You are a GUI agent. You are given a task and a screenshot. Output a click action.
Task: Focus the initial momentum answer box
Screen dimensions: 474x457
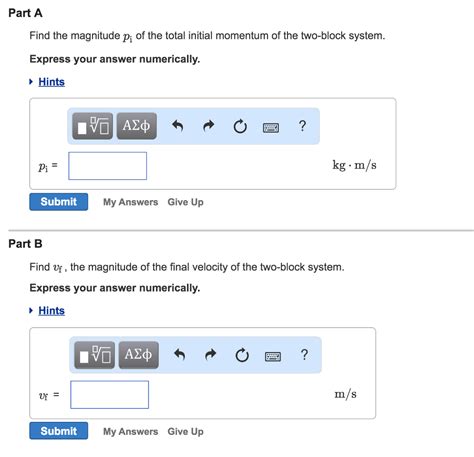point(108,166)
